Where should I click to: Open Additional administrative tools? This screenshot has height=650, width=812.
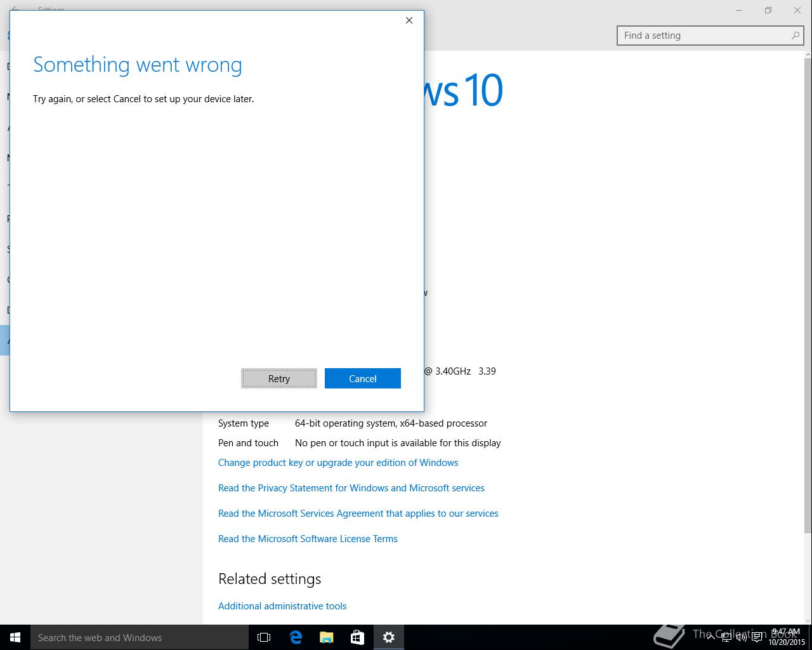[282, 606]
